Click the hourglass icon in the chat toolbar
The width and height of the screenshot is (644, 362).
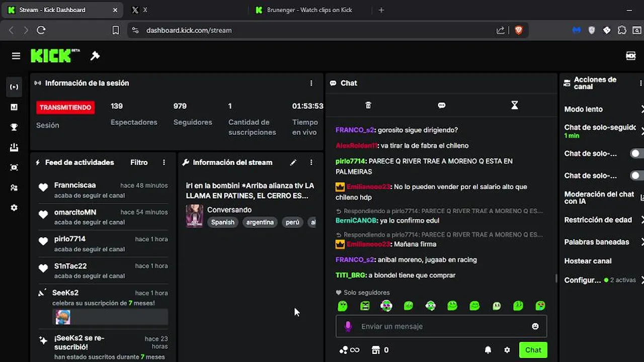514,105
